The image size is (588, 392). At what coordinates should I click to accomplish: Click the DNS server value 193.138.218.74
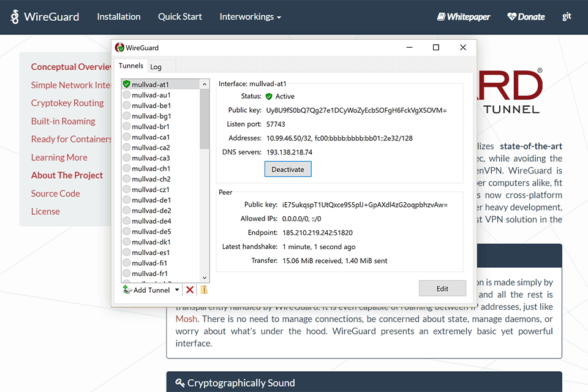click(289, 153)
